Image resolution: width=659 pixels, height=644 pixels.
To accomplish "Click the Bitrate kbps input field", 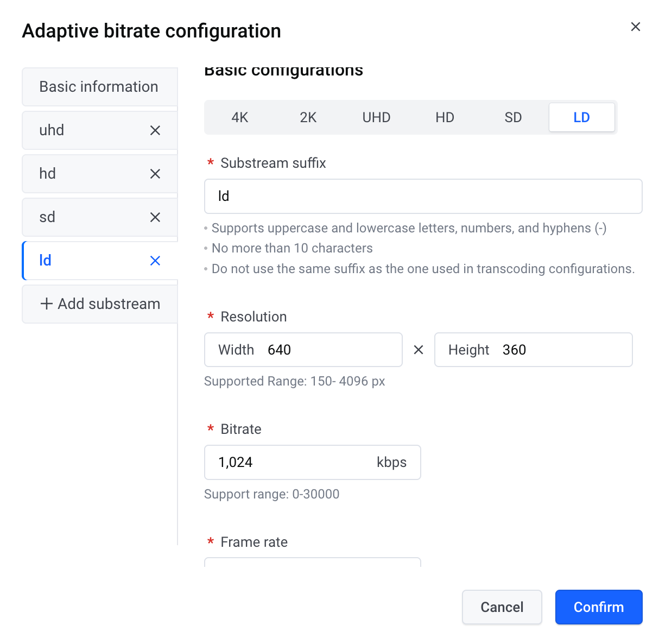I will (x=313, y=462).
